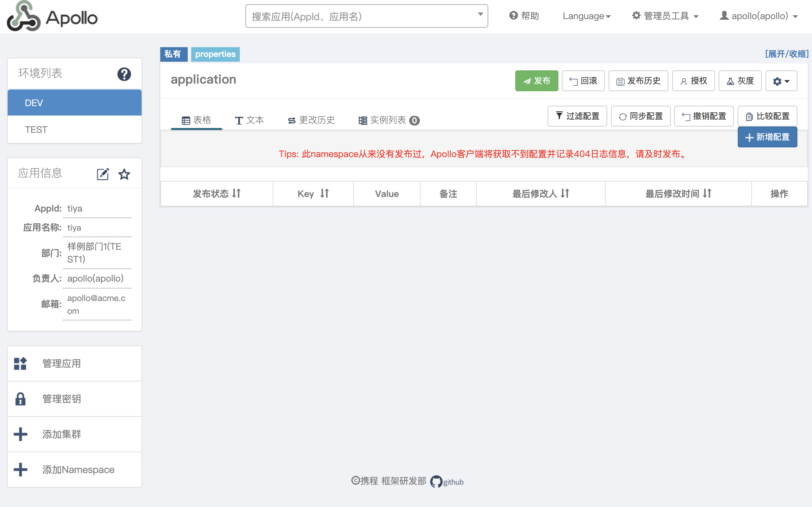The height and width of the screenshot is (507, 812).
Task: Expand the Language dropdown
Action: [586, 16]
